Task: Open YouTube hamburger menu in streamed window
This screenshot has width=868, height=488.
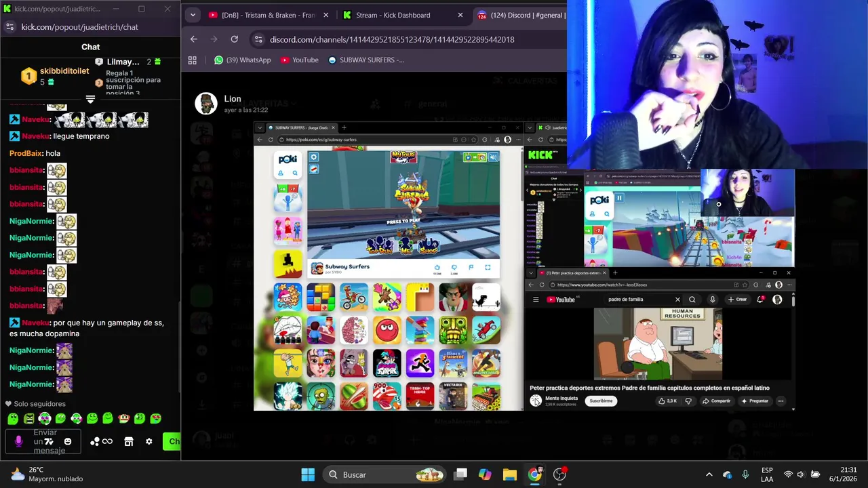Action: coord(536,300)
